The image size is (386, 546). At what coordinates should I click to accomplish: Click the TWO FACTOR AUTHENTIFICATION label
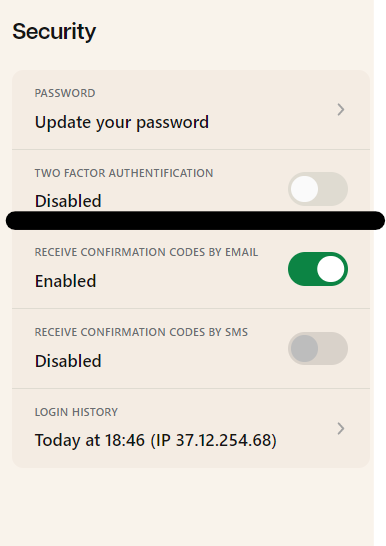tap(124, 173)
